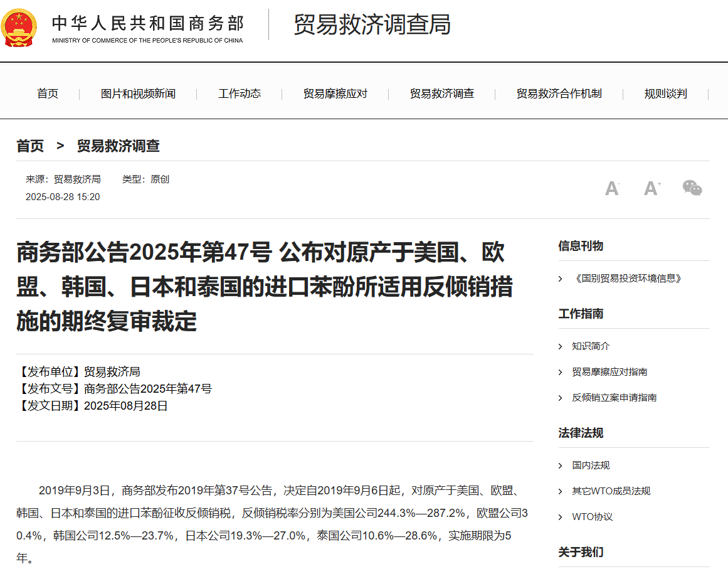728x574 pixels.
Task: Click 首页 in the breadcrumb trail
Action: 30,146
